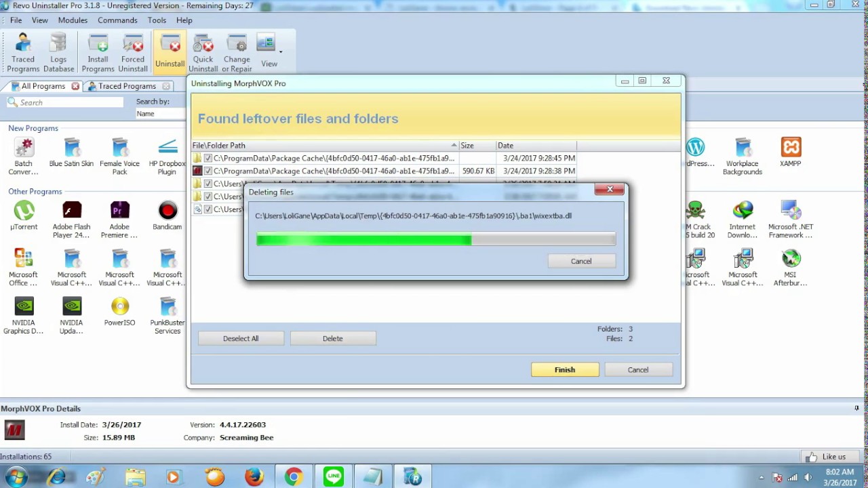This screenshot has width=868, height=488.
Task: Select the Adobe Flash Player icon
Action: [x=71, y=220]
